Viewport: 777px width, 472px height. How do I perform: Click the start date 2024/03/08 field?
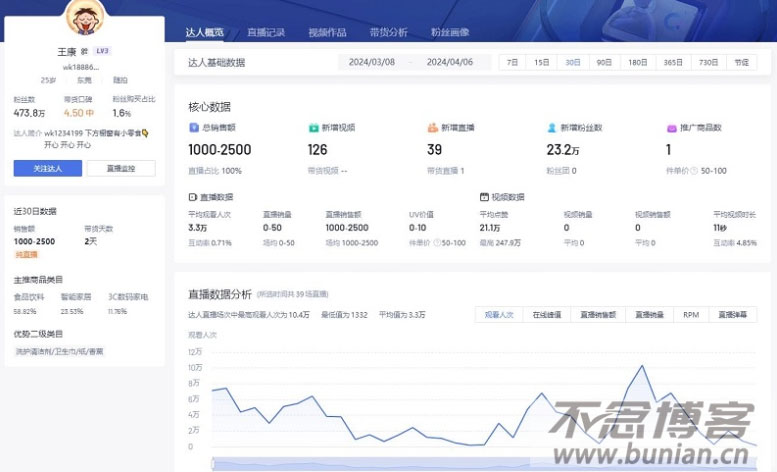pyautogui.click(x=372, y=62)
